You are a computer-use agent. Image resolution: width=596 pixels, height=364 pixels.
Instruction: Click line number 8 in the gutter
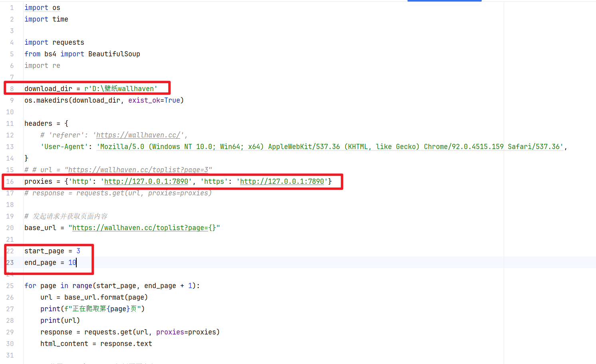pos(12,89)
